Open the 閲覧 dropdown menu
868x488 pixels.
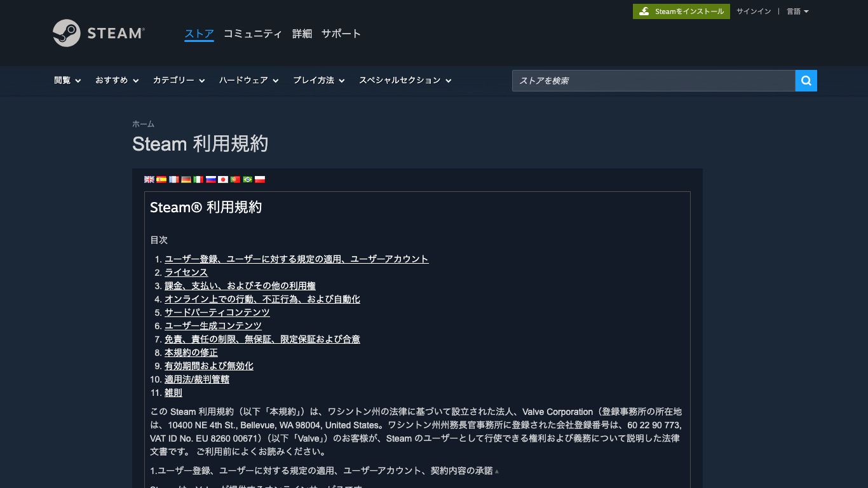click(x=67, y=81)
